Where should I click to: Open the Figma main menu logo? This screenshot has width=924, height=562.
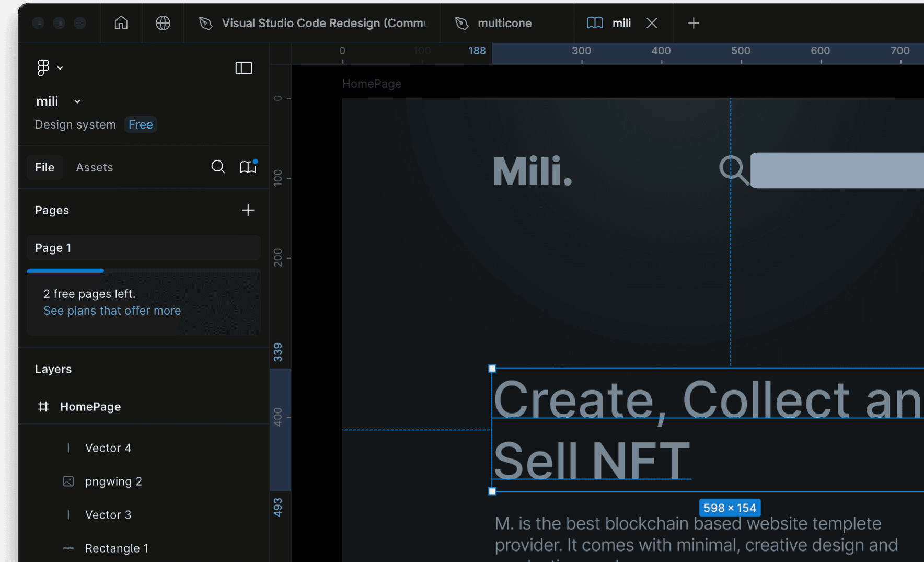43,68
